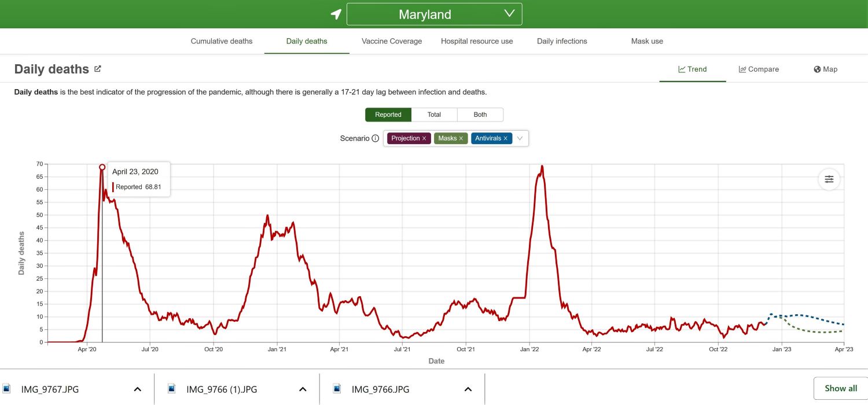Expand the Scenario selector dropdown arrow
868x405 pixels.
(520, 138)
